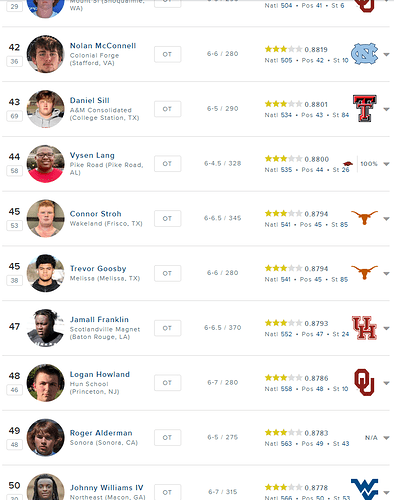
Task: Click Oklahoma logo beside Logan Howland
Action: click(364, 382)
